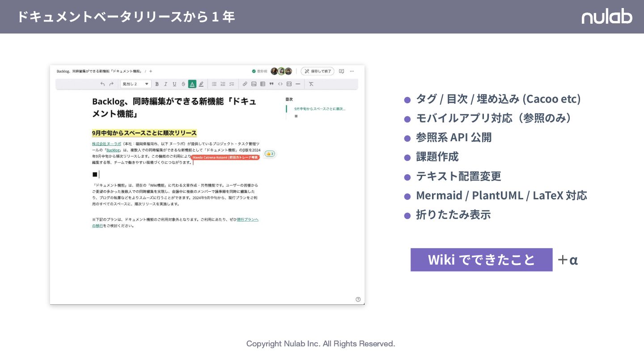Click the 保存して終了 button
The height and width of the screenshot is (362, 644).
coord(318,71)
